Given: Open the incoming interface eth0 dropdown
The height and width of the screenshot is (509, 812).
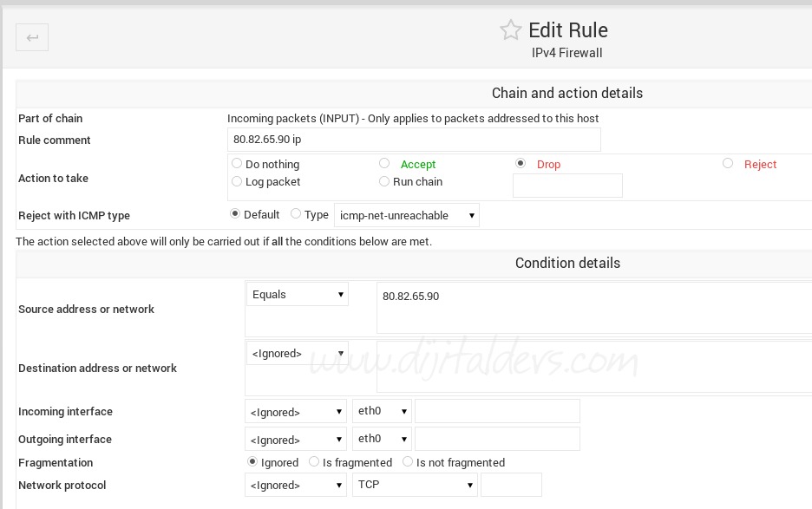Looking at the screenshot, I should [x=382, y=412].
